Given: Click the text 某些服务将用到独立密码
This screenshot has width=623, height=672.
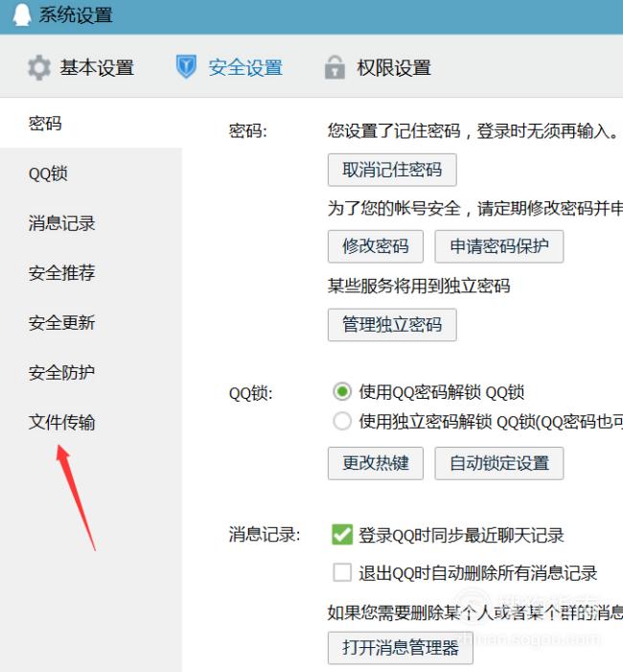Looking at the screenshot, I should coord(419,286).
